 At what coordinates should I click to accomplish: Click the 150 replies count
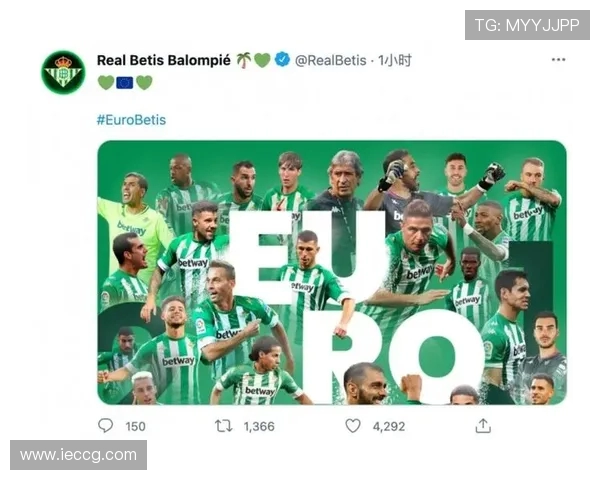[135, 426]
